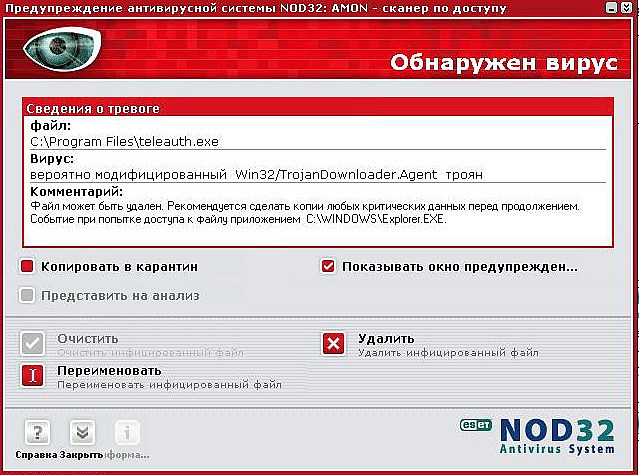Enable the Копировать в карантин checkbox
This screenshot has width=639, height=475.
tap(28, 267)
